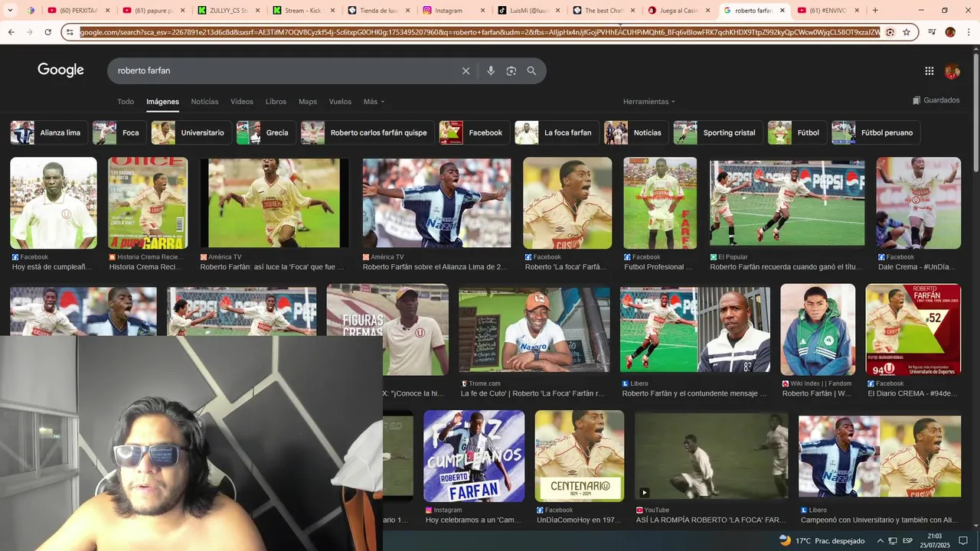Close the Instagram browser tab
The width and height of the screenshot is (980, 551).
(482, 11)
